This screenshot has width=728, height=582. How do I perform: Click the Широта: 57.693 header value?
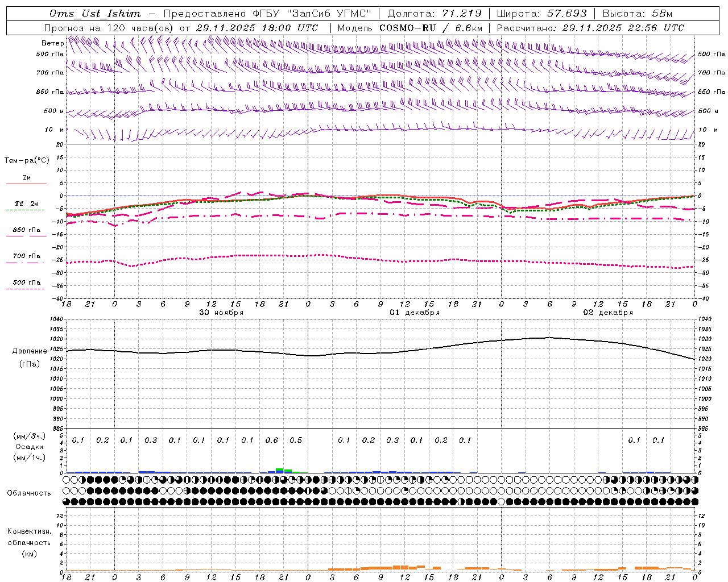pyautogui.click(x=542, y=14)
